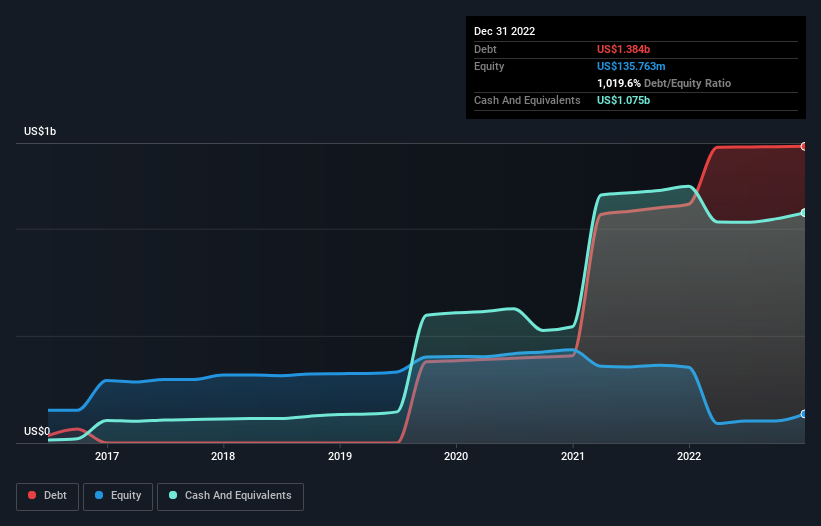Screen dimensions: 821x526
Task: Click the US$1.384b debt value
Action: pyautogui.click(x=623, y=49)
